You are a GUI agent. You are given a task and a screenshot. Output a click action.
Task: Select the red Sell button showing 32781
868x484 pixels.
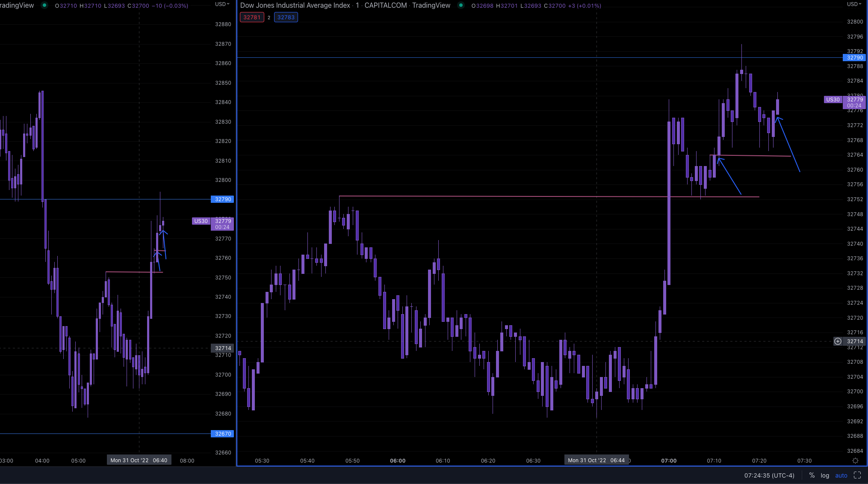tap(252, 17)
